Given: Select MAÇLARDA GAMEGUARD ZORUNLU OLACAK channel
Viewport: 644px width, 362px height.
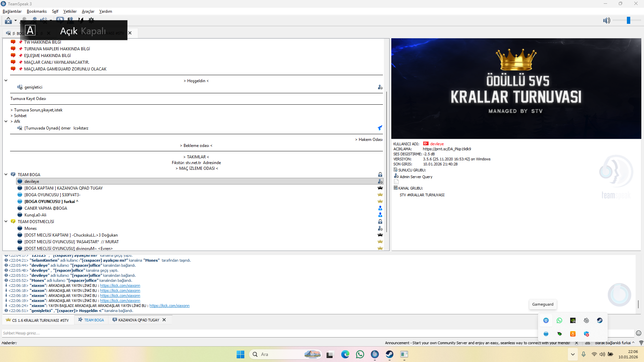Looking at the screenshot, I should click(65, 69).
